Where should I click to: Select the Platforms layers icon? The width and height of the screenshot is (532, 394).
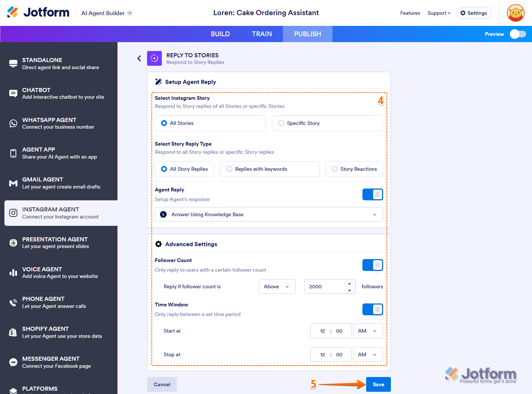(13, 391)
